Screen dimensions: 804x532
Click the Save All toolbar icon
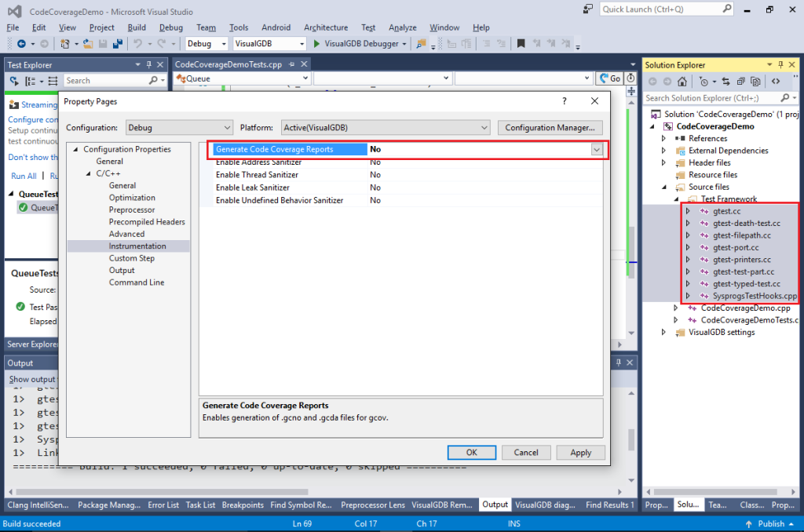118,44
